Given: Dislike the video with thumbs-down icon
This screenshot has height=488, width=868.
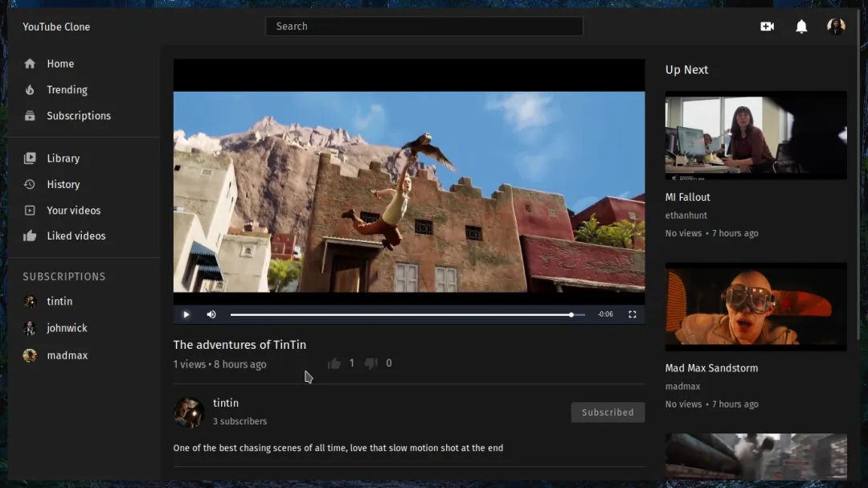Looking at the screenshot, I should click(371, 363).
